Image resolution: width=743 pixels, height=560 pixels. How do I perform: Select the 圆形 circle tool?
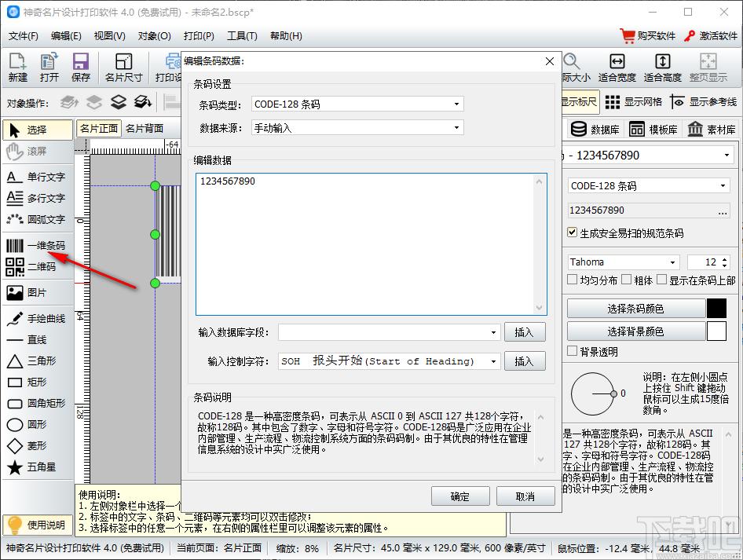[38, 424]
